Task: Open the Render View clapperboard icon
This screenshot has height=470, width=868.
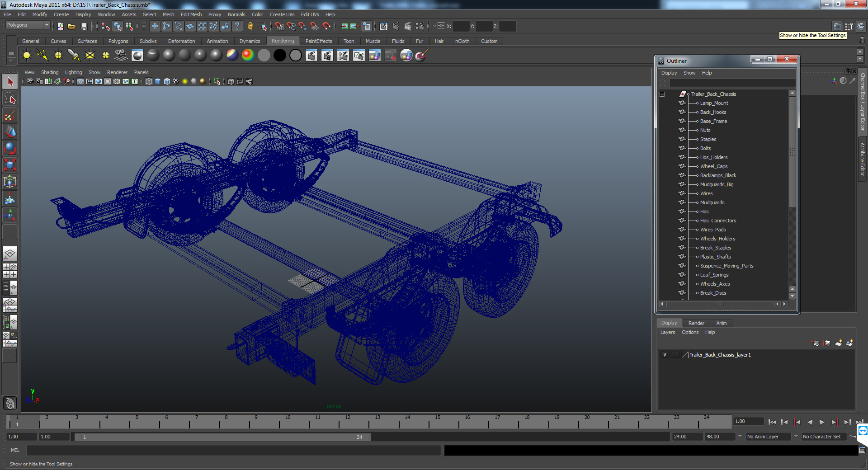Action: [383, 26]
